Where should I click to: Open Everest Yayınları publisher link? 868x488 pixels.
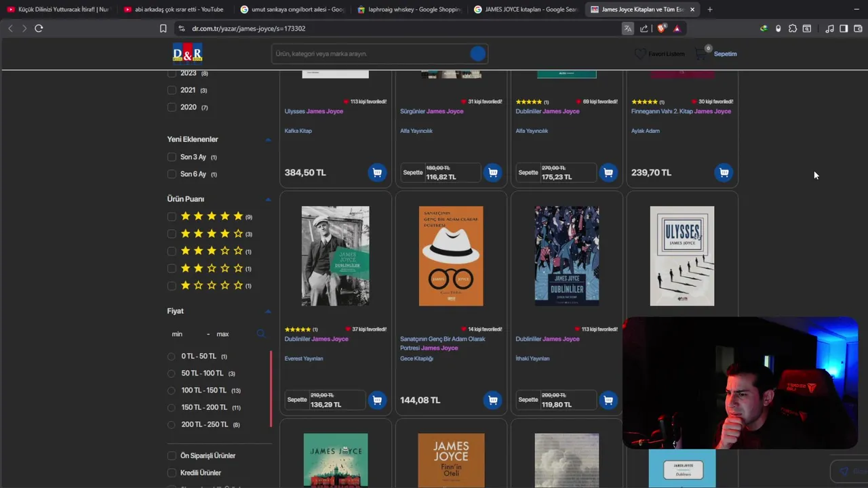point(304,359)
